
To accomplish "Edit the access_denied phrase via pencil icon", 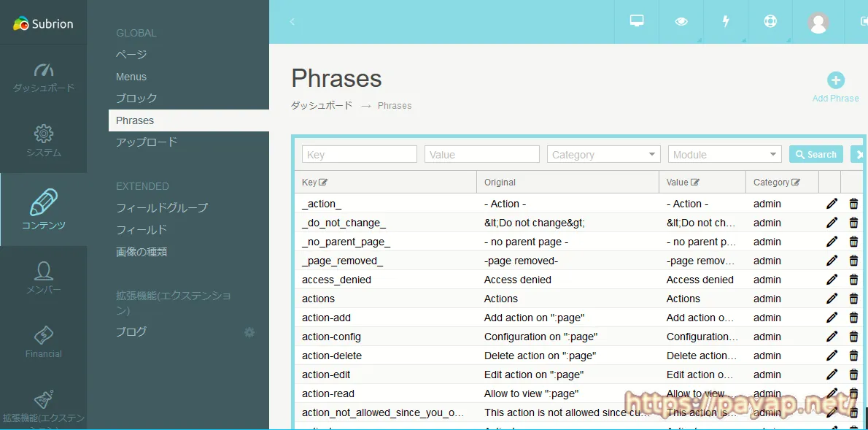I will pos(832,280).
